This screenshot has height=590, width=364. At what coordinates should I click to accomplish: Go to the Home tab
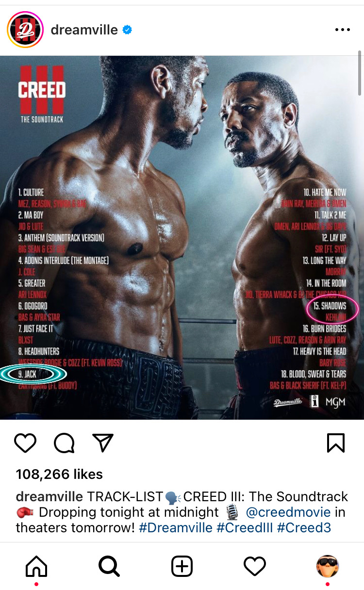coord(36,566)
